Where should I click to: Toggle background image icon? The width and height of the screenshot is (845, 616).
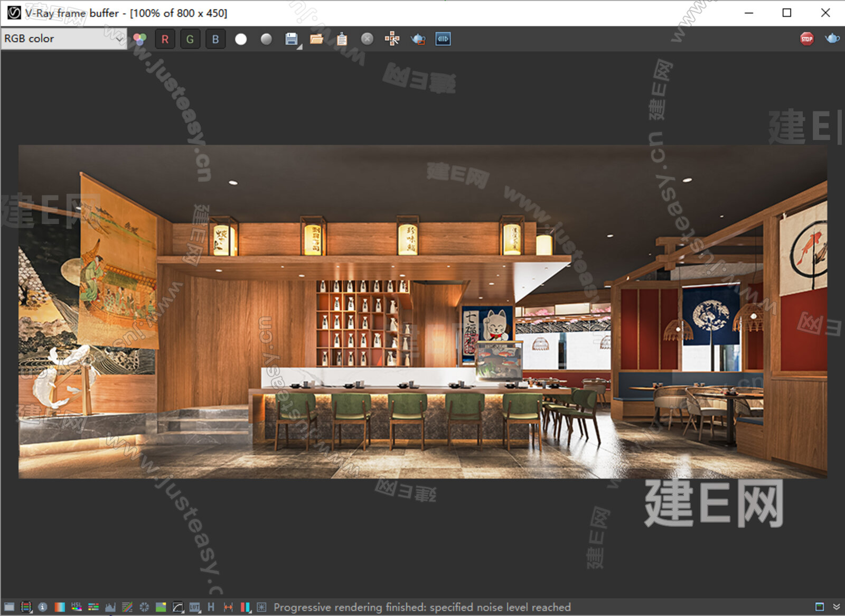click(161, 607)
